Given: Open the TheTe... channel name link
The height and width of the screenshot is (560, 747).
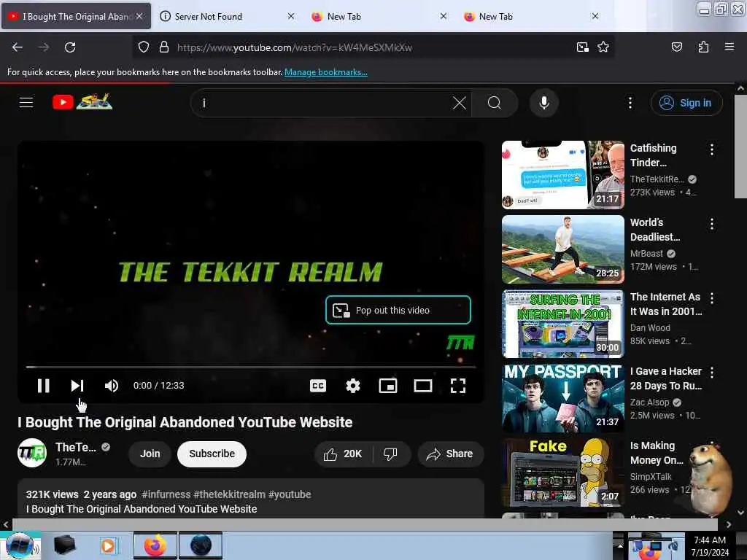Looking at the screenshot, I should (76, 447).
